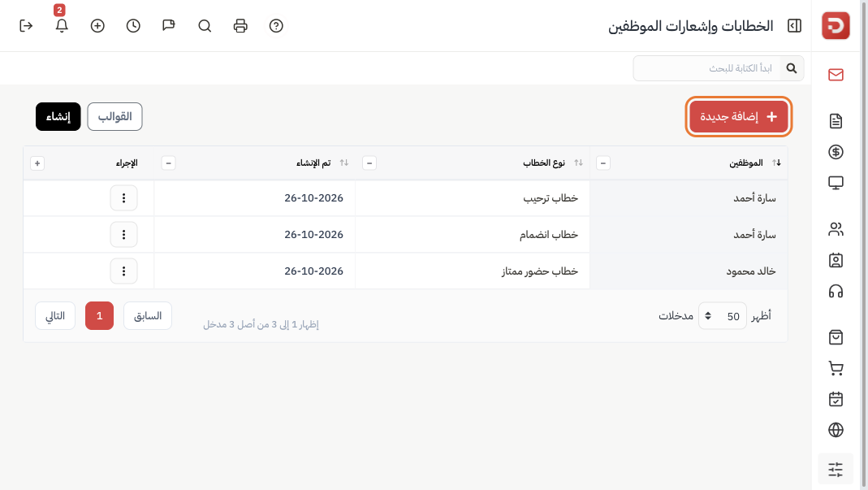Image resolution: width=868 pixels, height=490 pixels.
Task: Open the headphones support sidebar icon
Action: coord(836,291)
